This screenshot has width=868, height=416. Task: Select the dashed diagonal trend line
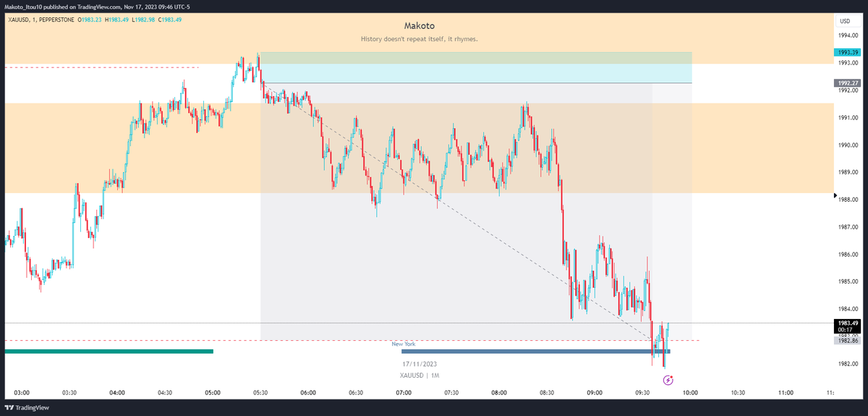[x=456, y=211]
